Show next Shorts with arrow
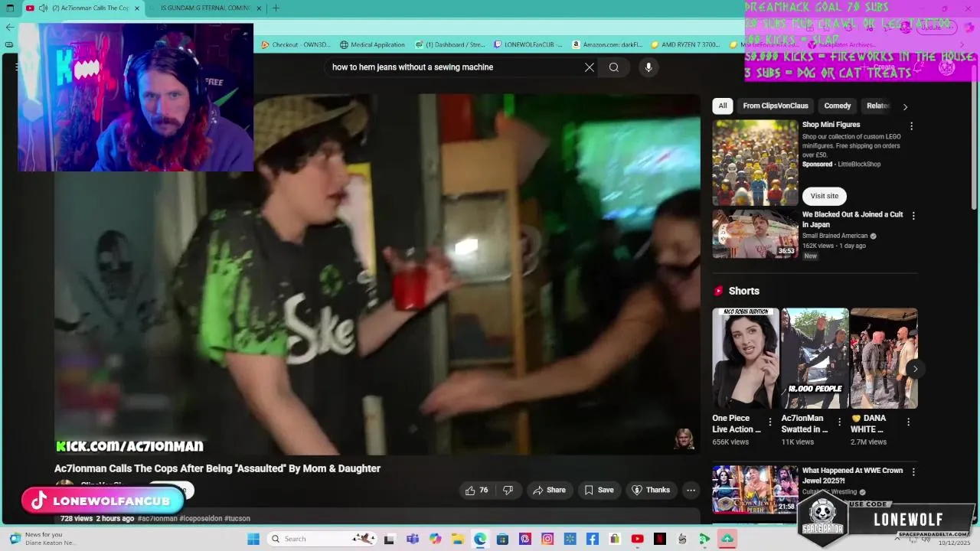This screenshot has height=551, width=980. (x=915, y=369)
